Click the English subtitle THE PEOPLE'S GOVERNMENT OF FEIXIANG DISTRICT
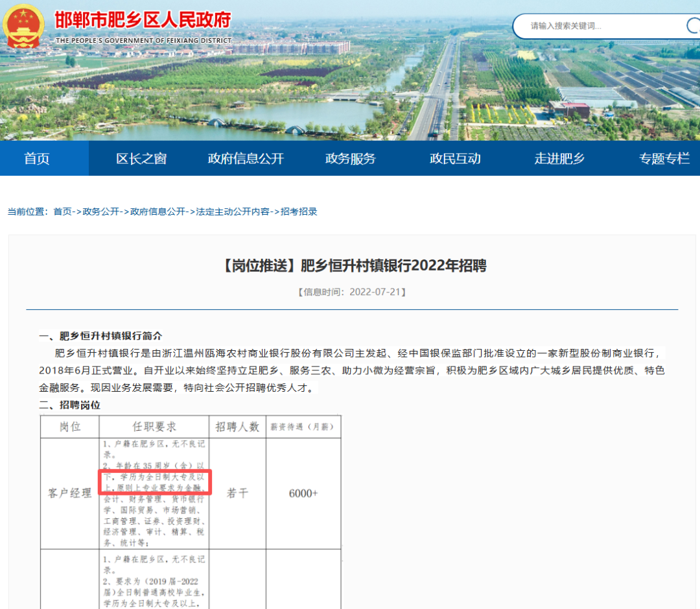This screenshot has height=609, width=700. pos(143,40)
